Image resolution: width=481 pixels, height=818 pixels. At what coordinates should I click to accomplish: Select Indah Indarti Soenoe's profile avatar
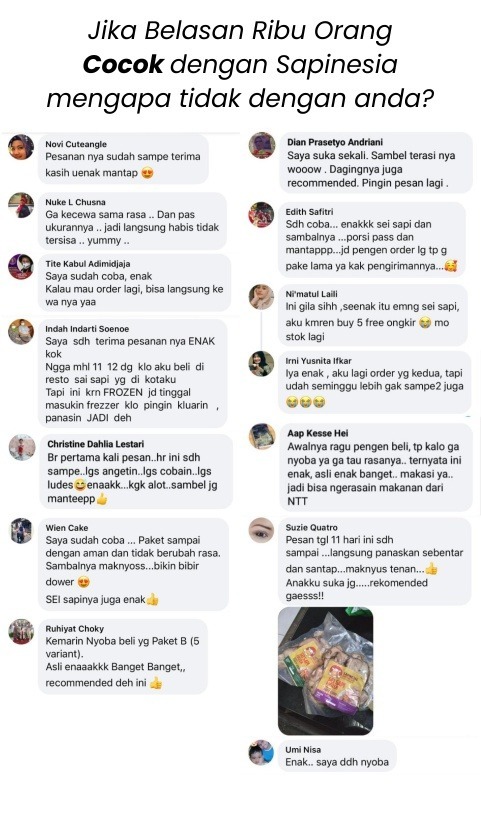(21, 331)
